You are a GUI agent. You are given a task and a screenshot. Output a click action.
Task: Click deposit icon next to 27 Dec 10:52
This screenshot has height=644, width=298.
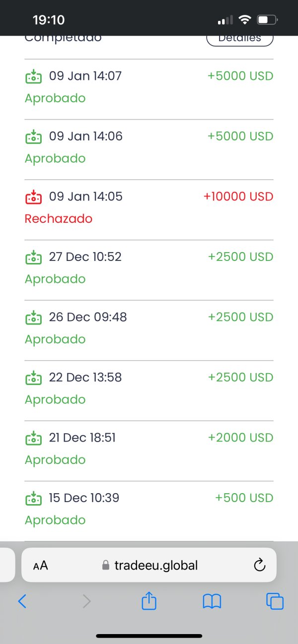click(x=33, y=257)
